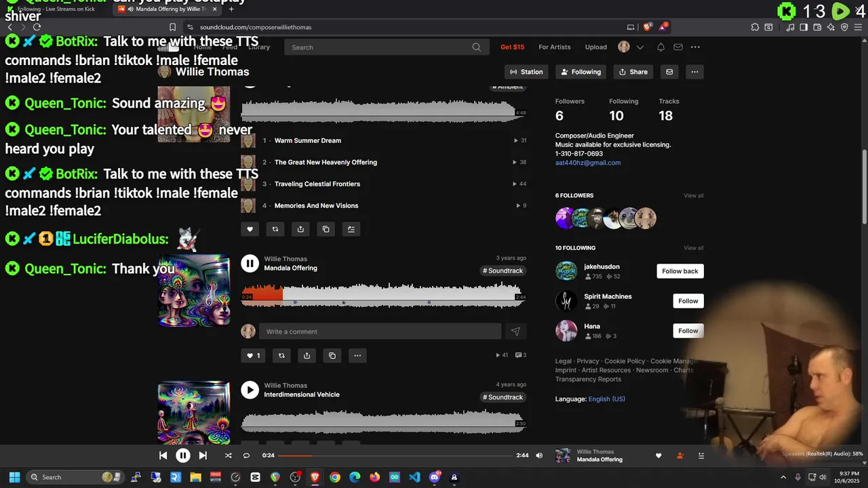868x488 pixels.
Task: Click the Write a comment field
Action: pyautogui.click(x=380, y=331)
